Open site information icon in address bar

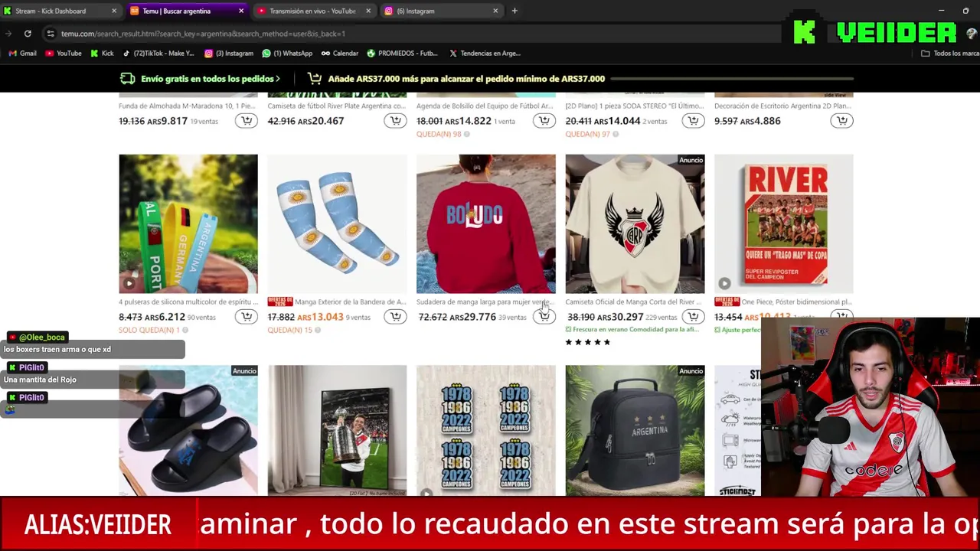(x=51, y=34)
